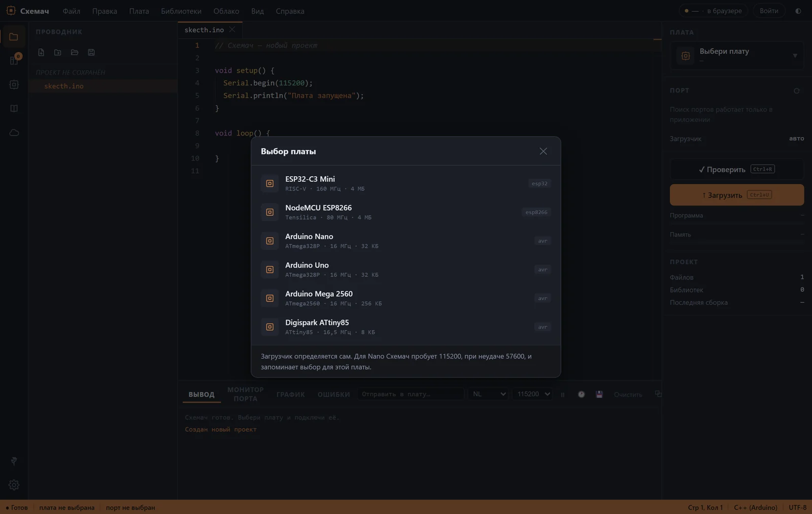Screen dimensions: 812x514
Task: Click the UTF-8 encoding indicator
Action: click(797, 507)
